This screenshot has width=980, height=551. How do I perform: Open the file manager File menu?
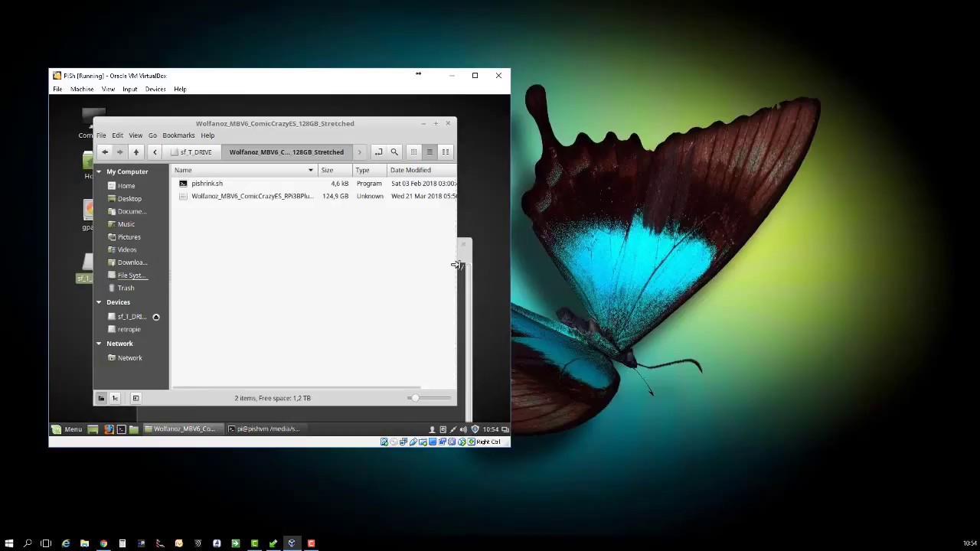click(101, 135)
